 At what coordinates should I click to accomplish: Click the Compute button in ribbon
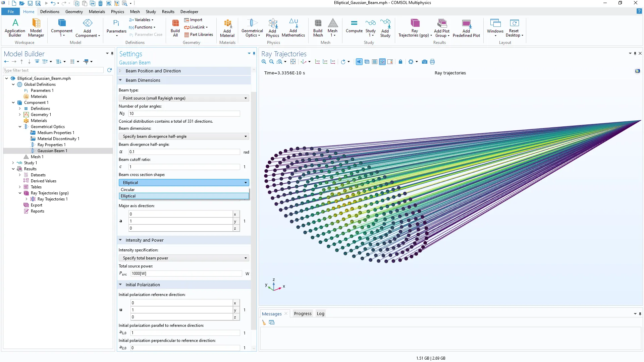tap(354, 27)
